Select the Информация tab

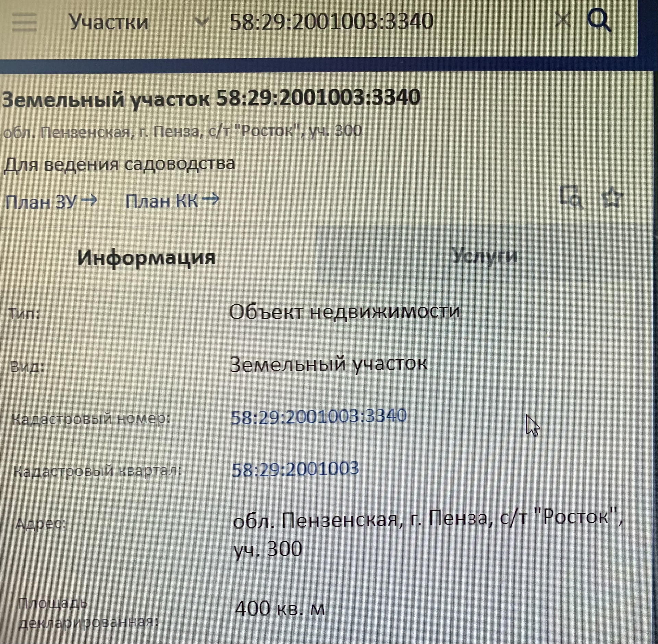tap(146, 258)
